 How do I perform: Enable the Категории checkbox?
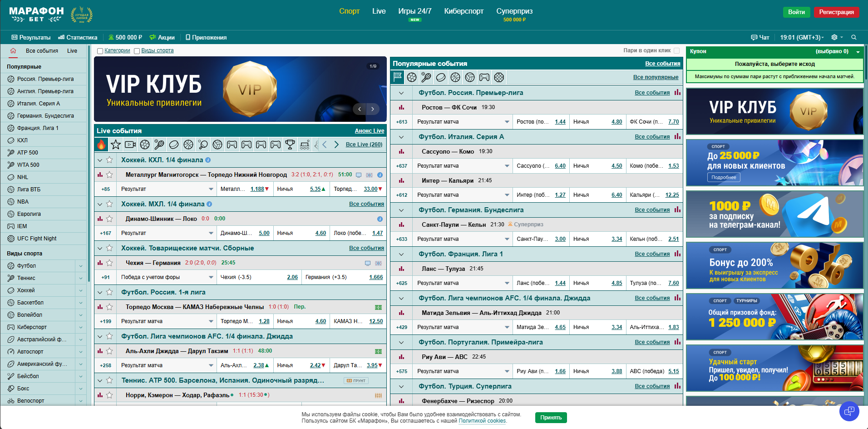tap(100, 51)
